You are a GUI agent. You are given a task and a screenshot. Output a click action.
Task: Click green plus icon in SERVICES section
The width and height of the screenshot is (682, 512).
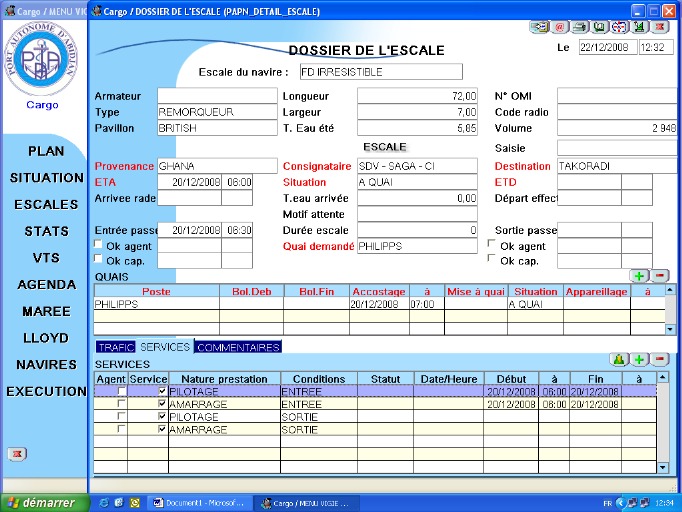pos(640,359)
